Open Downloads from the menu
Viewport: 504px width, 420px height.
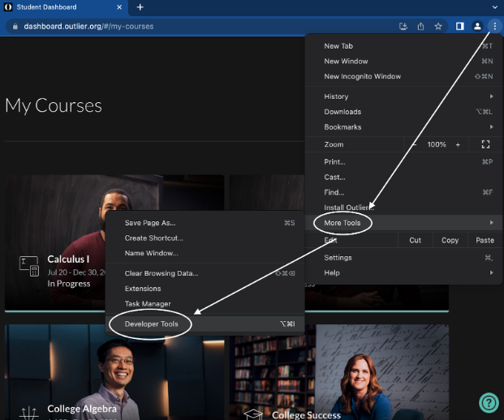(403, 112)
